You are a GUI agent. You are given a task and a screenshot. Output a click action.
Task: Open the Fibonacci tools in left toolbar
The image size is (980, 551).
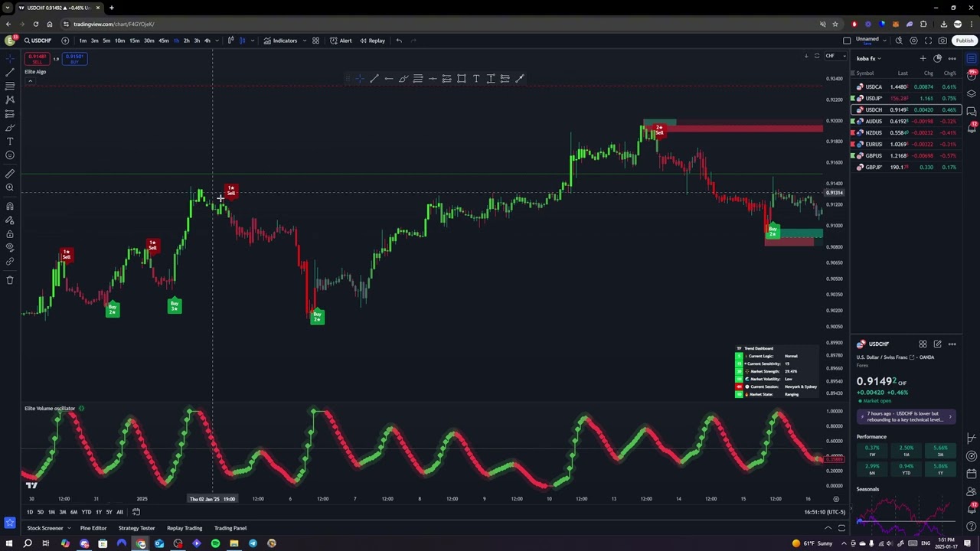[x=10, y=86]
